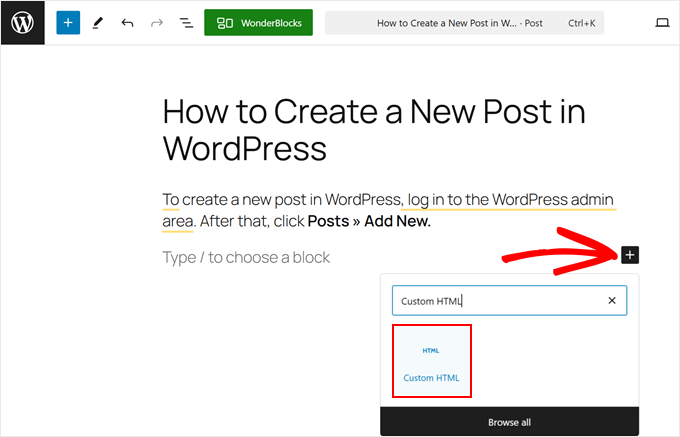680x437 pixels.
Task: Click the Ctrl+K shortcut hint
Action: pyautogui.click(x=581, y=22)
